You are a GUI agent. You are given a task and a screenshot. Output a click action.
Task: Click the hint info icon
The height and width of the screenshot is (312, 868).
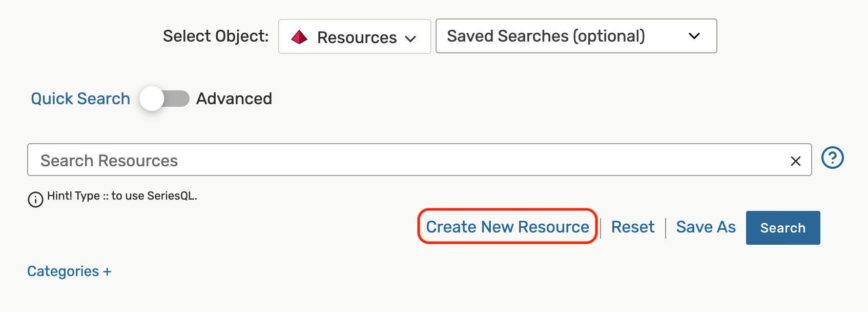pyautogui.click(x=35, y=199)
